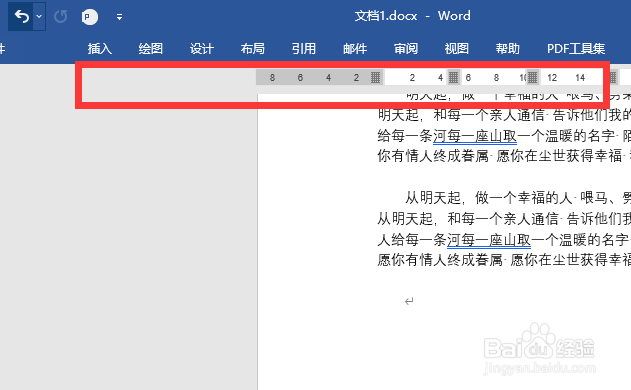Open the 引用 tab
631x390 pixels.
pos(304,49)
